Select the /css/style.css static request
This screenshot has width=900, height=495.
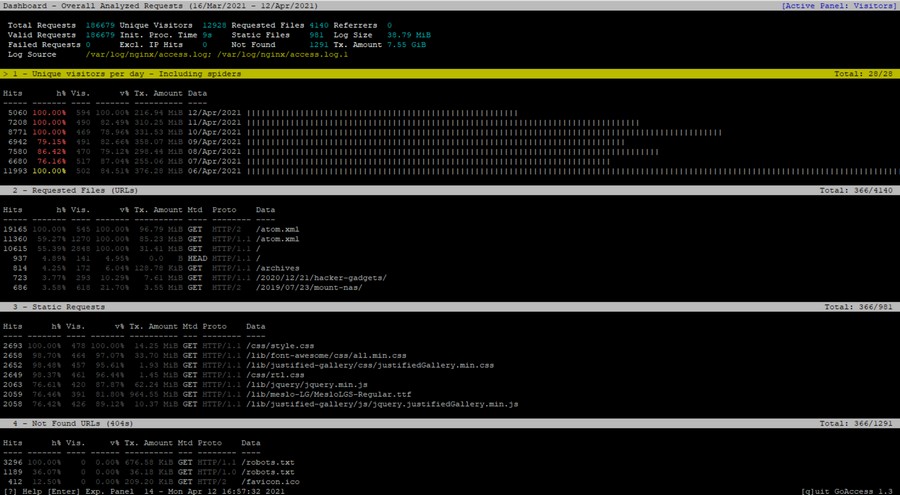[280, 346]
